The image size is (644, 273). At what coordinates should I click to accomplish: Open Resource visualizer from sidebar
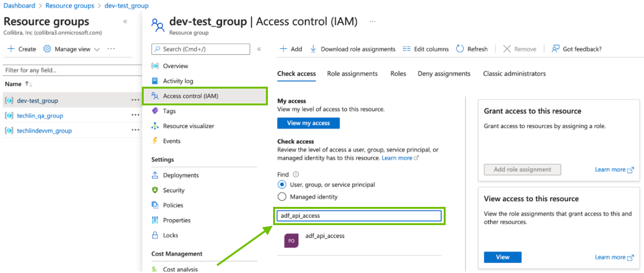coord(188,126)
